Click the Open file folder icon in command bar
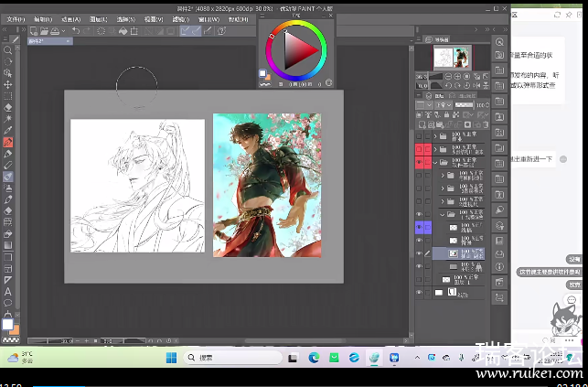Image resolution: width=588 pixels, height=387 pixels. click(x=45, y=31)
